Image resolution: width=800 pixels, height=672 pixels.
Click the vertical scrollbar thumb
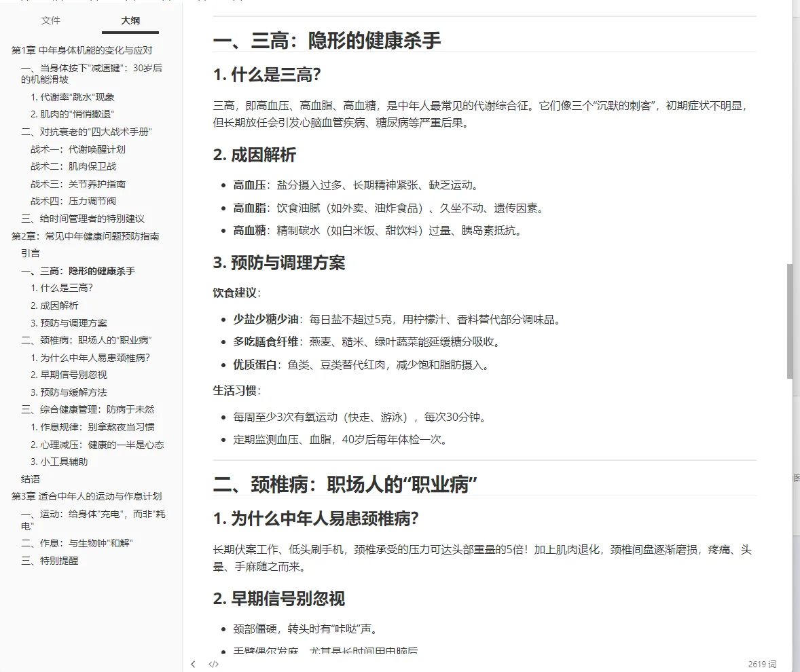pyautogui.click(x=790, y=321)
